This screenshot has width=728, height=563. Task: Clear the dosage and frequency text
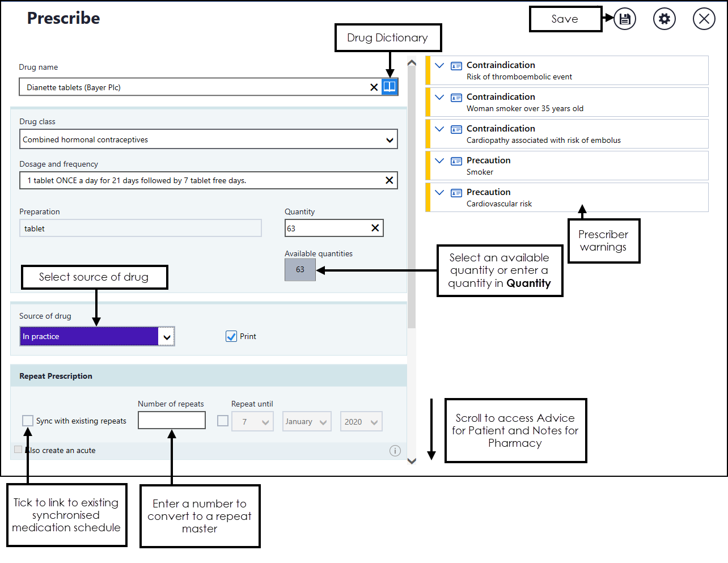pos(389,180)
